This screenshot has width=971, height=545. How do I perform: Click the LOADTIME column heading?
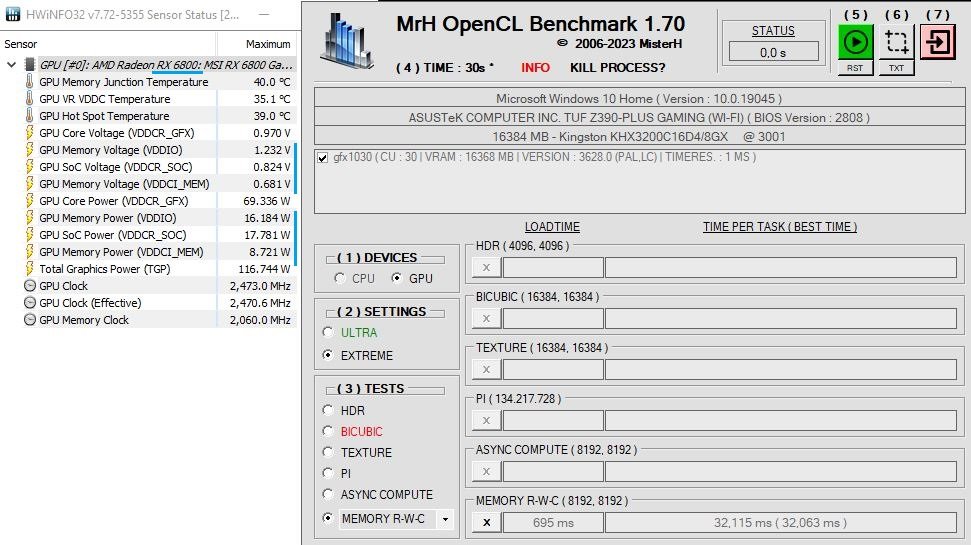pyautogui.click(x=552, y=227)
